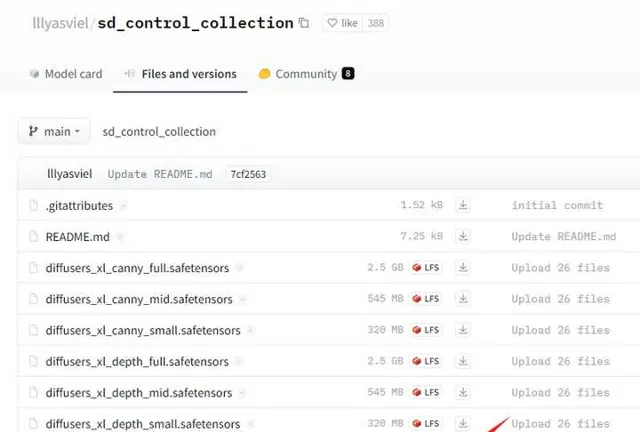Click LFS badge for canny_full file
The height and width of the screenshot is (432, 640).
coord(426,267)
